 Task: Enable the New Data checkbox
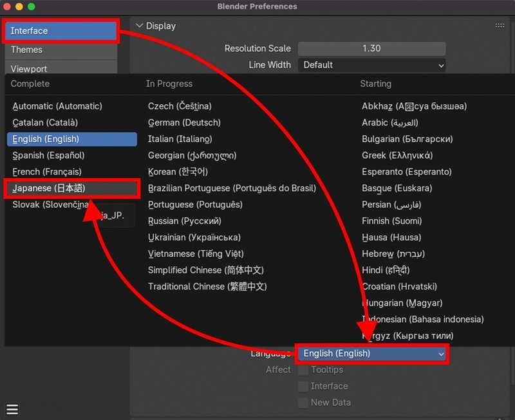[x=303, y=403]
